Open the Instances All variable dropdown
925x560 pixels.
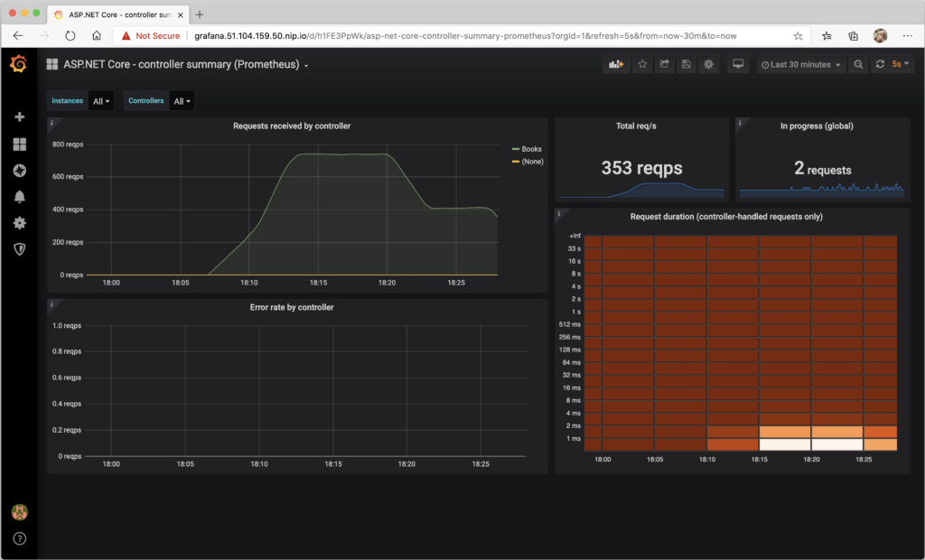101,101
